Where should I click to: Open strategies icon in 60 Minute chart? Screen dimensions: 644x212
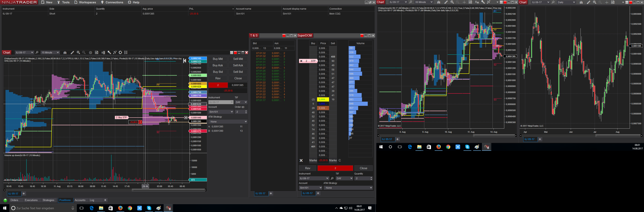(x=489, y=2)
